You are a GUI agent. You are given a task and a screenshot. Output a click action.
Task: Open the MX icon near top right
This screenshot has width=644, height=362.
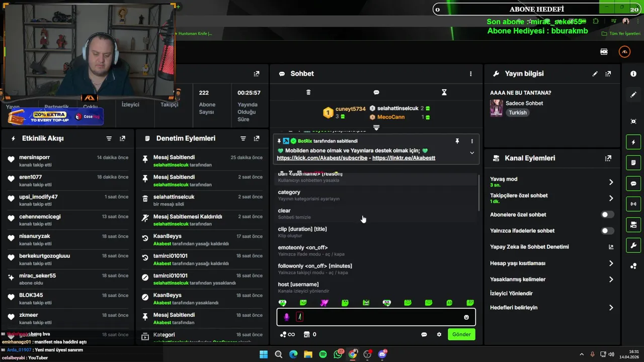coord(604,52)
